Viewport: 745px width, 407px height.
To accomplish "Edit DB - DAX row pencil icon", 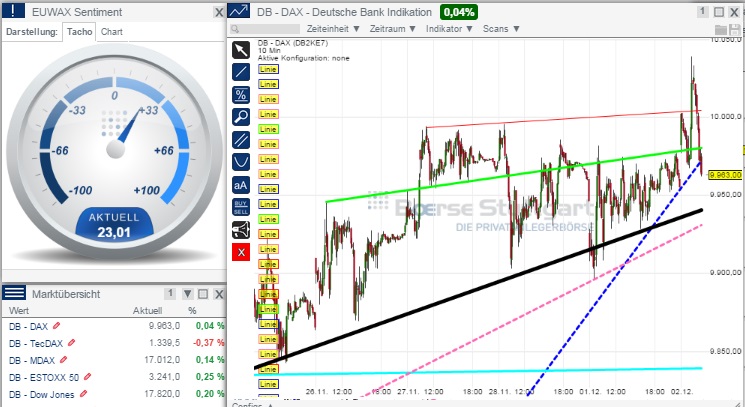I will 57,326.
